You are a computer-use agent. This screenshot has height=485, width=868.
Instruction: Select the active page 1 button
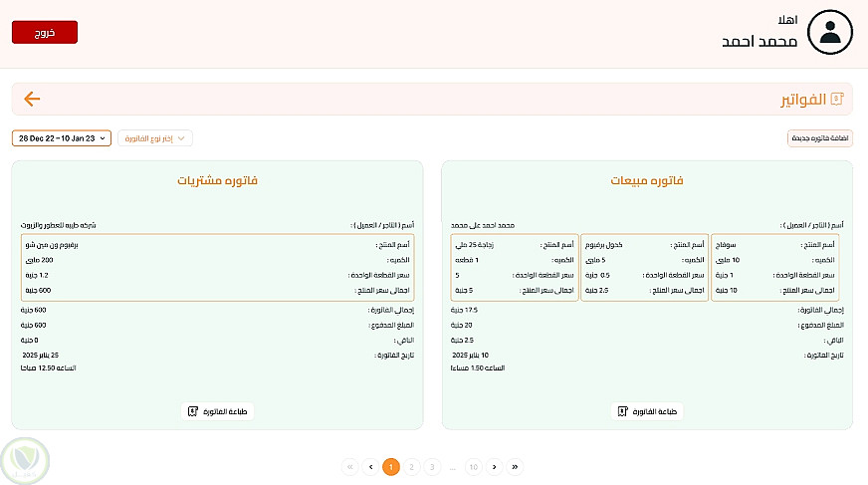(391, 466)
